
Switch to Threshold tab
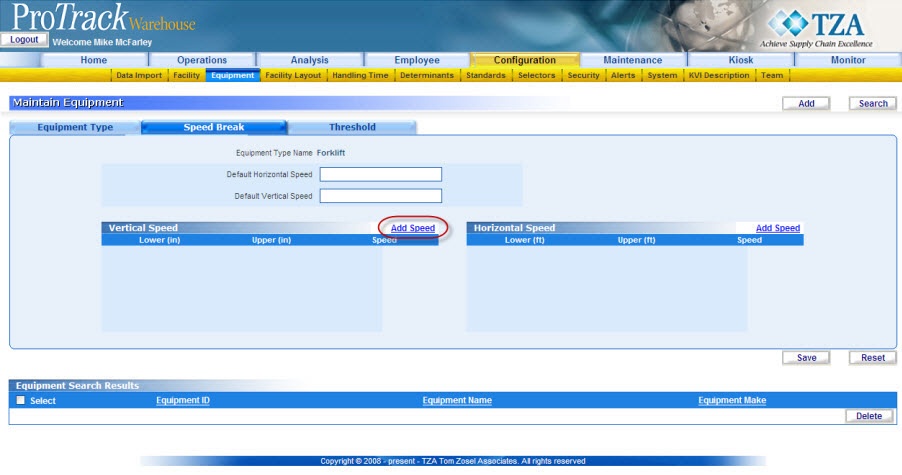(352, 127)
